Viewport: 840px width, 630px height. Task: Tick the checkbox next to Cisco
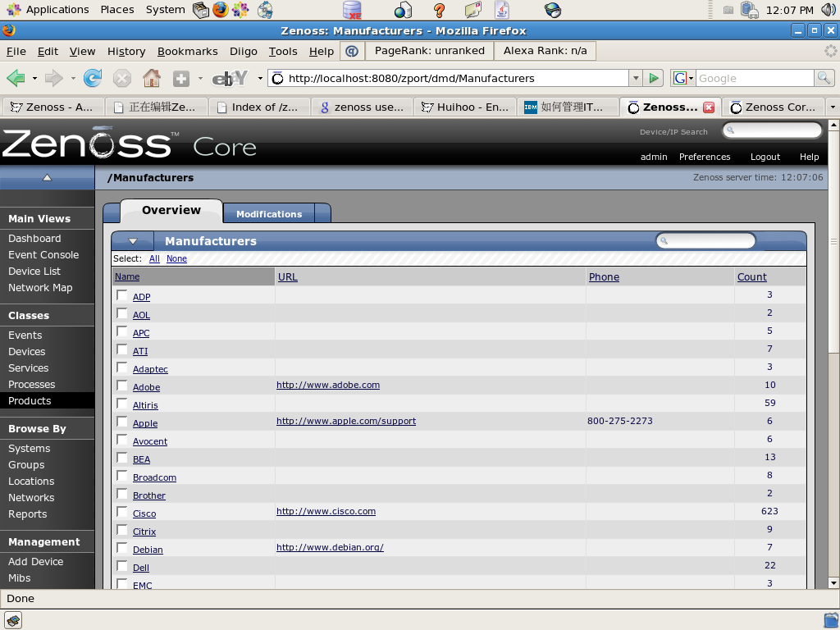tap(122, 512)
